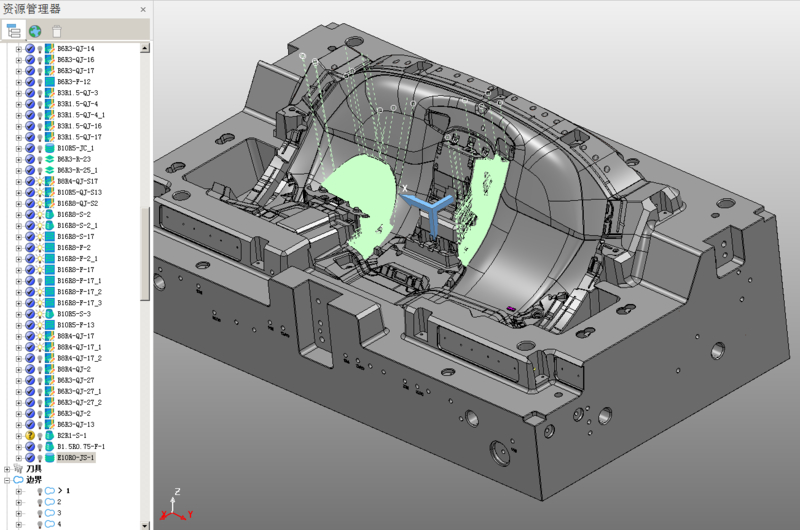The height and width of the screenshot is (530, 800).
Task: Click the 刀具 tools folder icon
Action: (x=18, y=468)
